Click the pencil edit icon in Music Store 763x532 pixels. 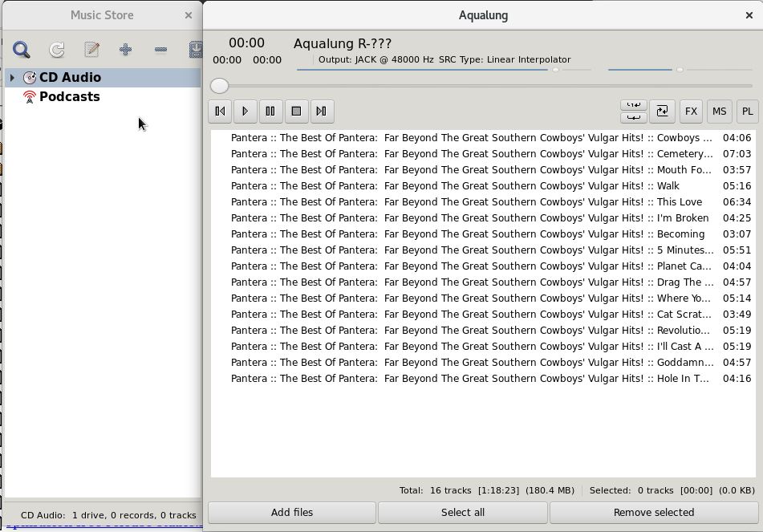[x=91, y=50]
